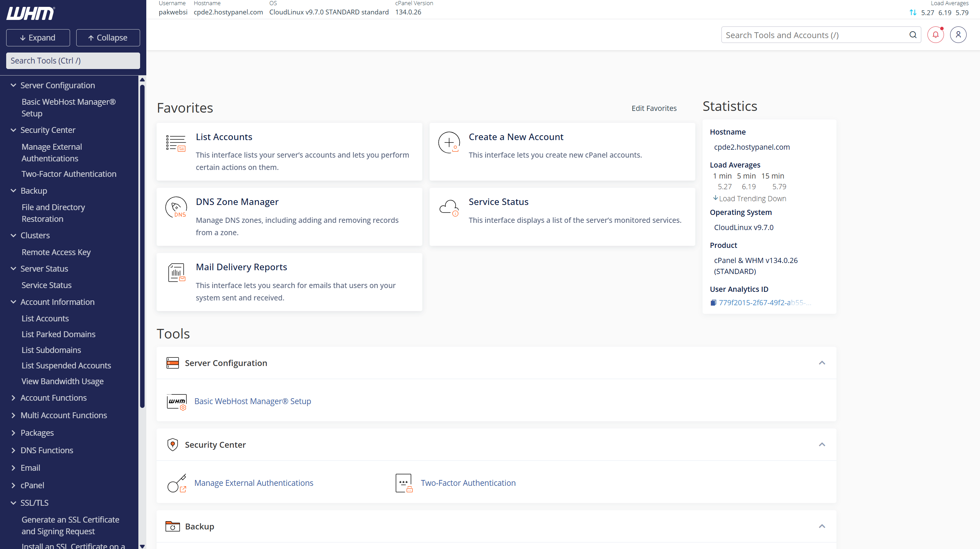Open Basic WebHost Manager Setup in the sidebar

[x=68, y=108]
